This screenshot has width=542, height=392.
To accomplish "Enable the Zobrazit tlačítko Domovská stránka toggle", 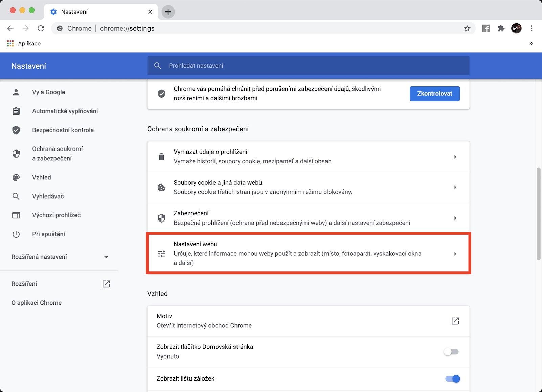I will click(x=451, y=352).
